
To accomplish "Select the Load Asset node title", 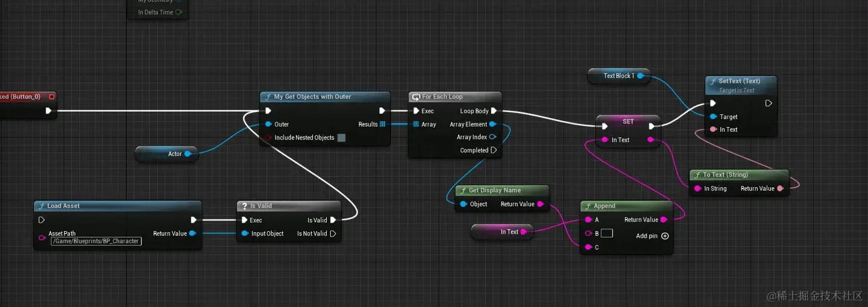I will [63, 206].
